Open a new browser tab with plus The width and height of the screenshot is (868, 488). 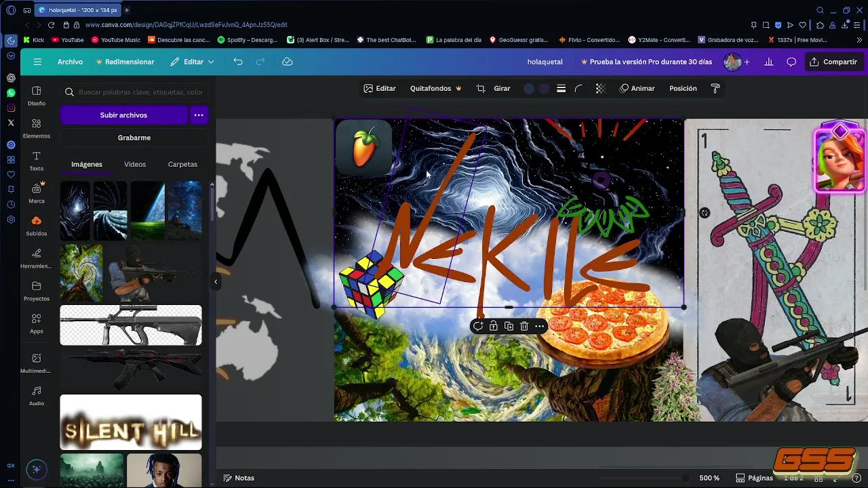tap(126, 10)
